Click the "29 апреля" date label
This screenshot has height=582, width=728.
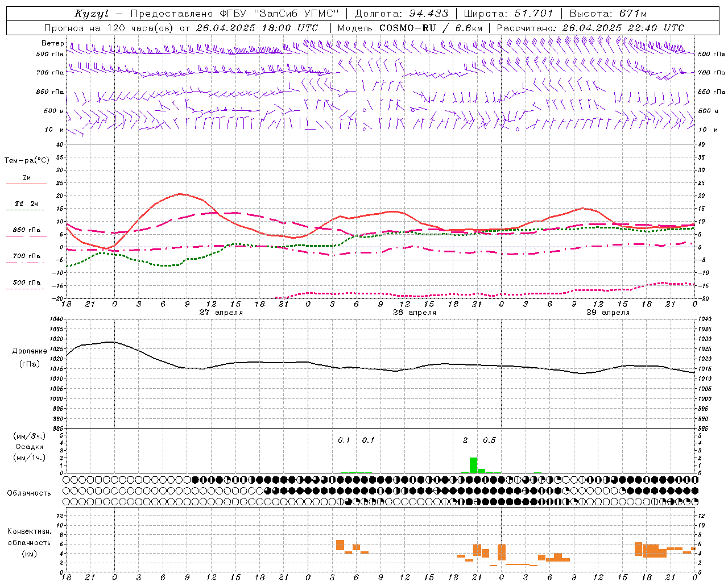tap(608, 312)
